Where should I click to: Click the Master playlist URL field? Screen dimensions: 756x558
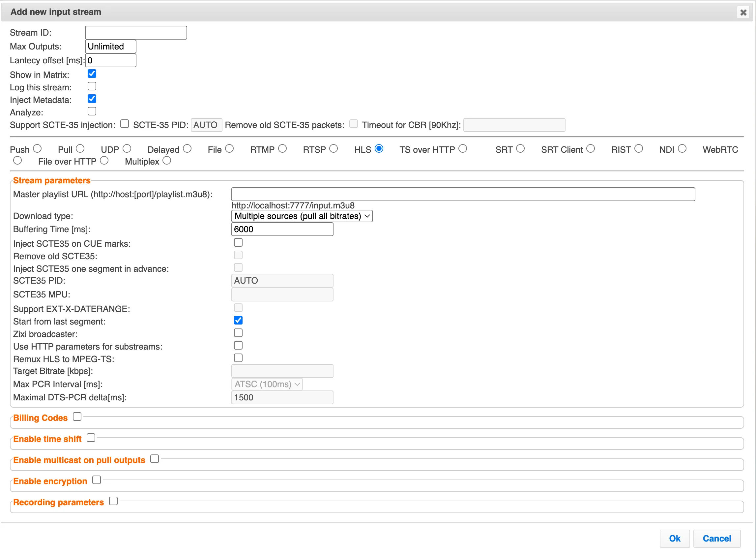[x=463, y=194]
